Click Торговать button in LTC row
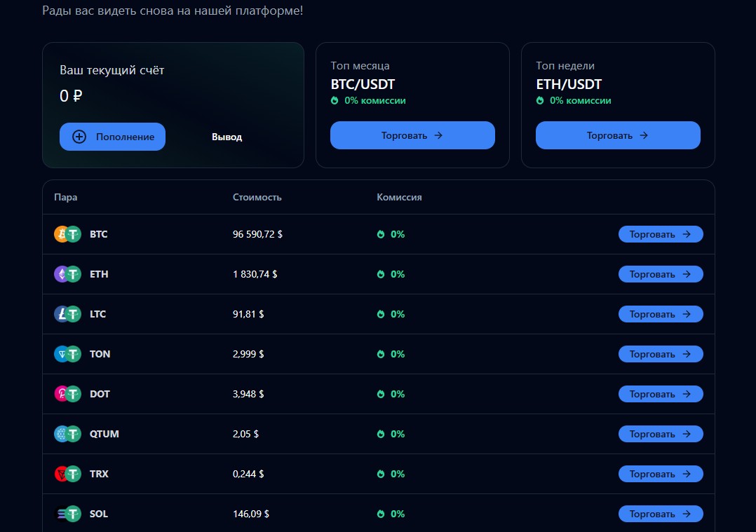 pos(660,314)
